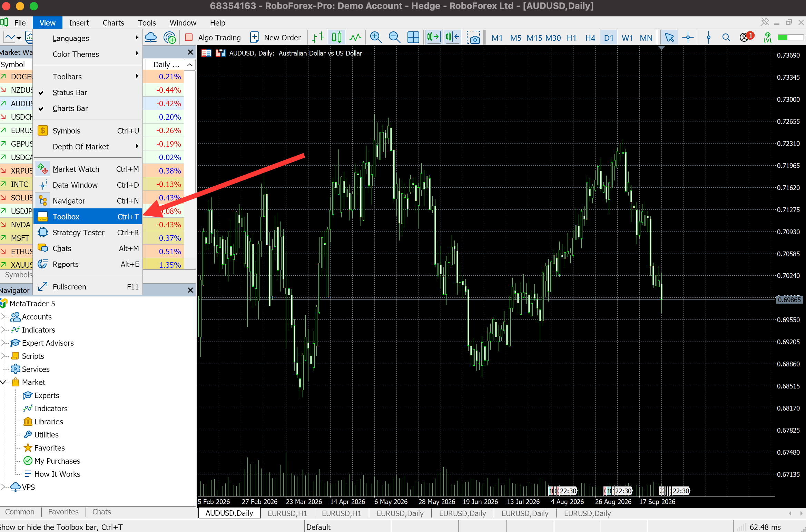Viewport: 806px width, 532px height.
Task: Switch chart to bar chart icon
Action: pyautogui.click(x=318, y=37)
